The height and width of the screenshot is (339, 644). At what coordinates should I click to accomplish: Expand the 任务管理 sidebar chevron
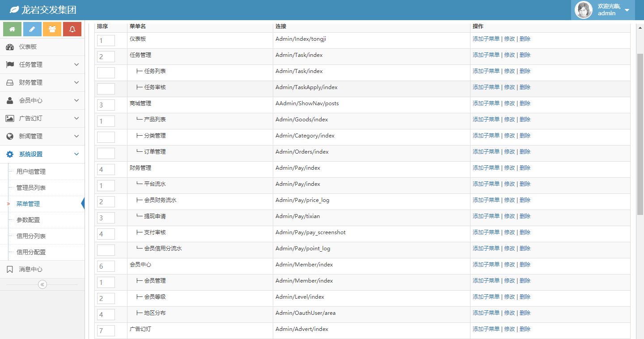tap(76, 65)
